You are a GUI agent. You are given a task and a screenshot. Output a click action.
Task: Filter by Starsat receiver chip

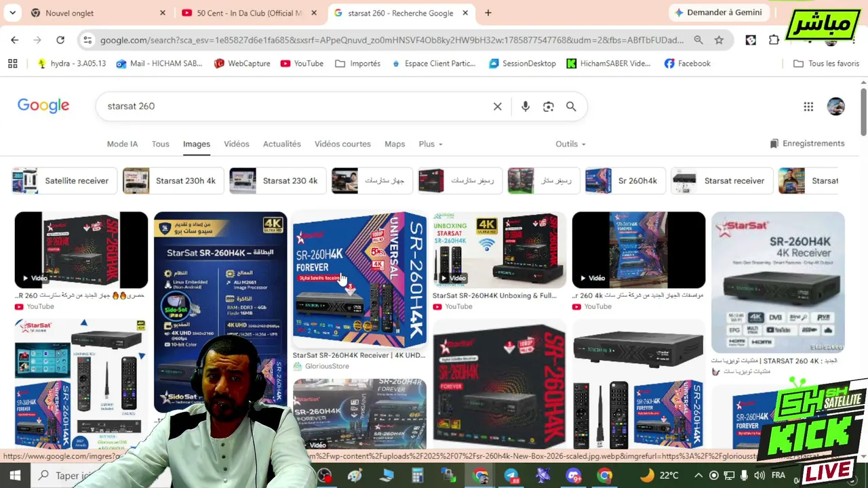click(x=722, y=181)
